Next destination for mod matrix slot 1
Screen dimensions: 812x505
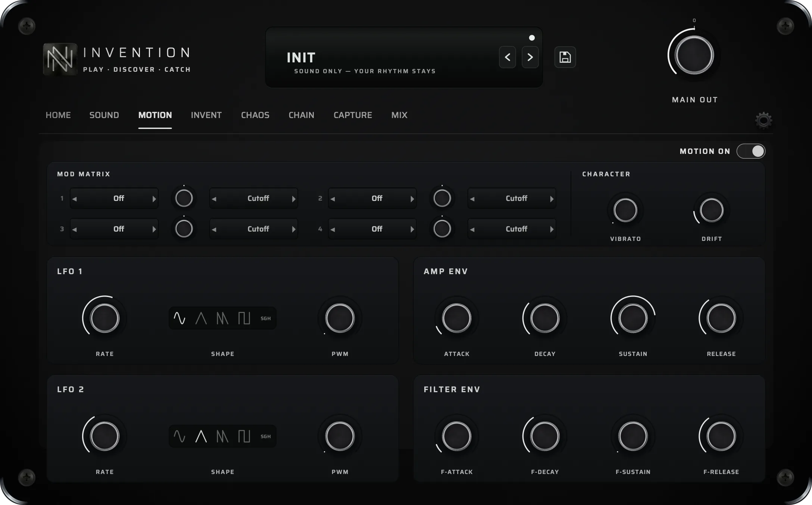(x=293, y=199)
